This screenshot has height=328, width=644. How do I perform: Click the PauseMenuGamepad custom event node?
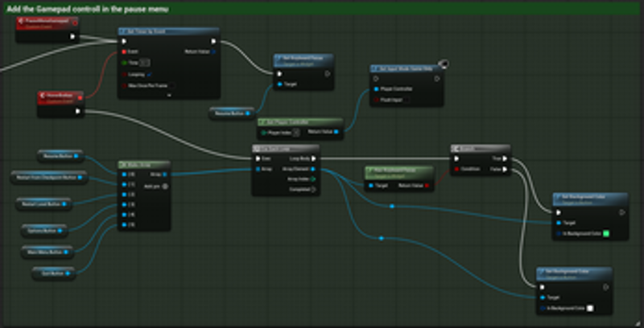coord(44,22)
